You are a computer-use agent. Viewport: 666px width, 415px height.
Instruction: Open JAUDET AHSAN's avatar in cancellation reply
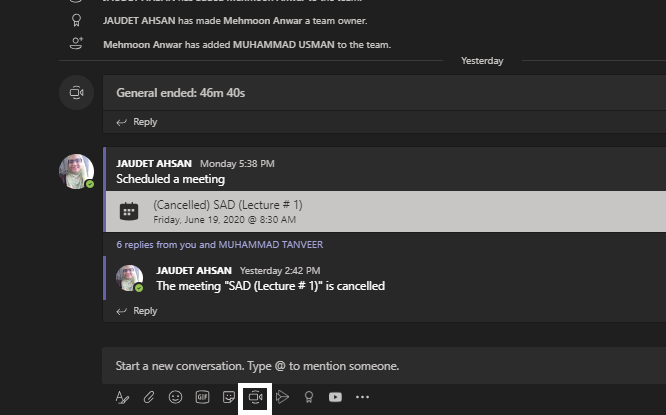point(130,279)
